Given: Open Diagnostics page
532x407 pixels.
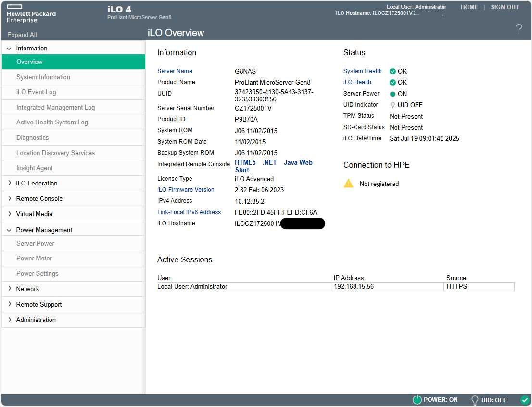Looking at the screenshot, I should [73, 137].
